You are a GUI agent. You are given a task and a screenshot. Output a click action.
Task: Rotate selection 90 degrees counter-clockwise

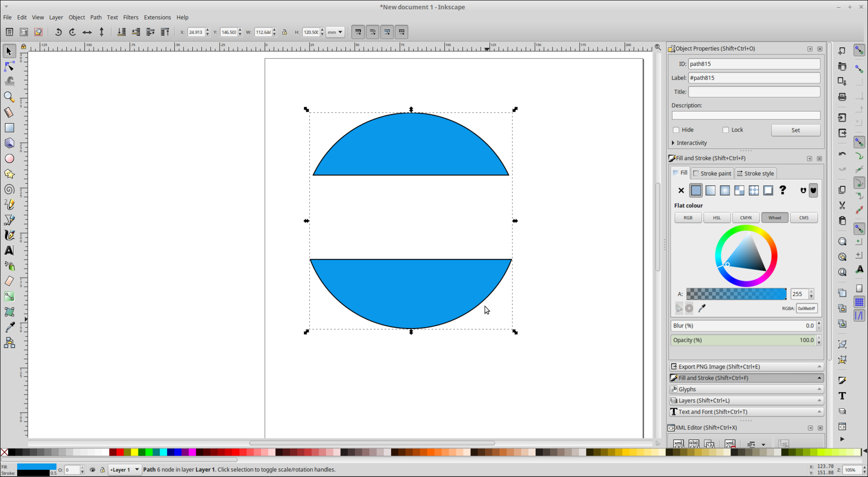(58, 32)
